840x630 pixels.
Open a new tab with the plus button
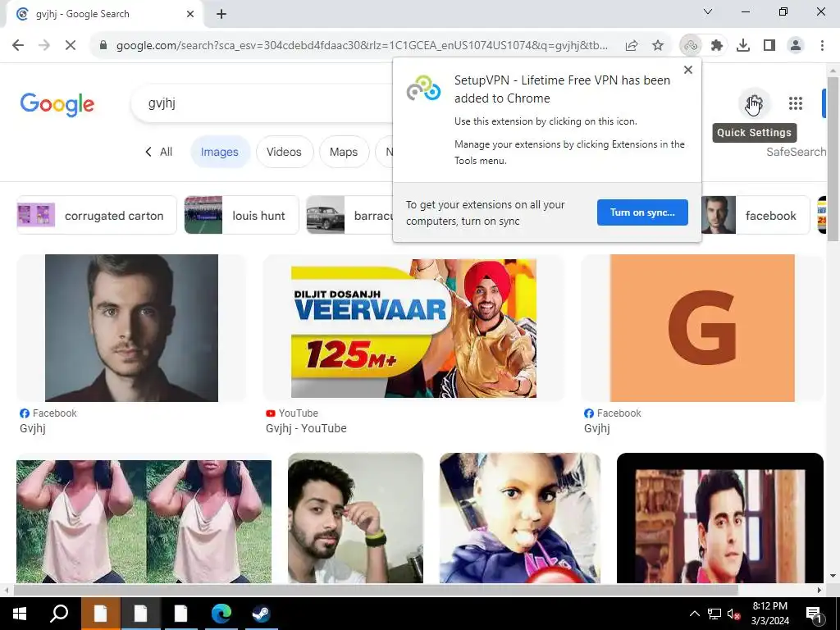[x=221, y=15]
